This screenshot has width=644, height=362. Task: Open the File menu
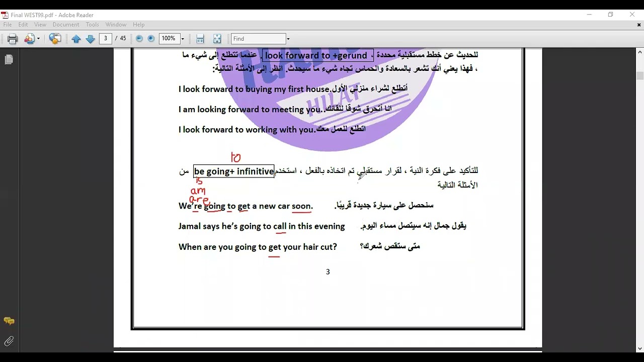tap(7, 25)
